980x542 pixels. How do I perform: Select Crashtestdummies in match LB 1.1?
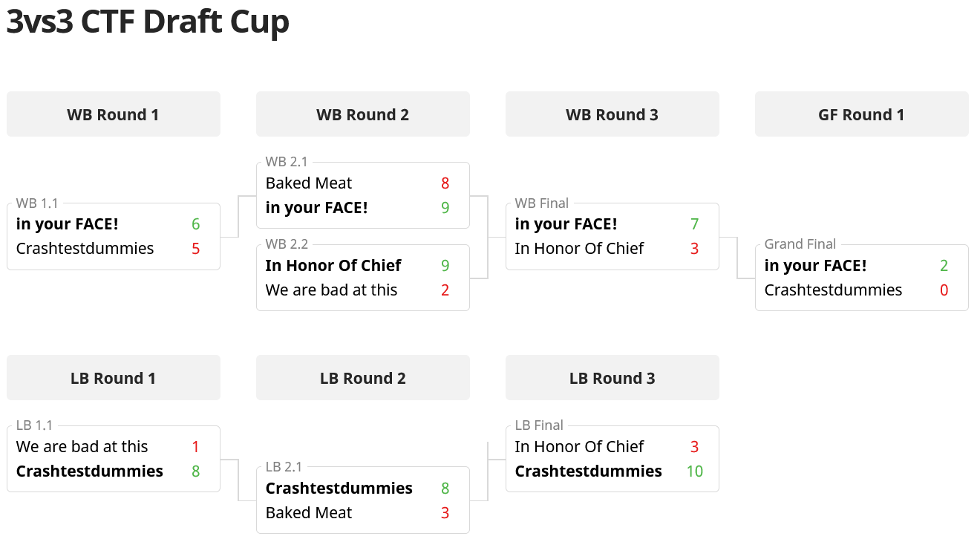click(x=90, y=471)
